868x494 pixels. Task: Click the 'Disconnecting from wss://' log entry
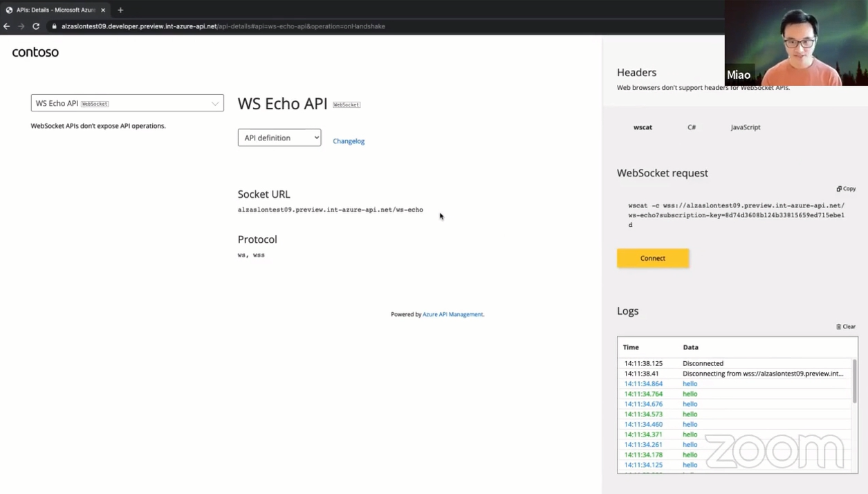point(763,374)
